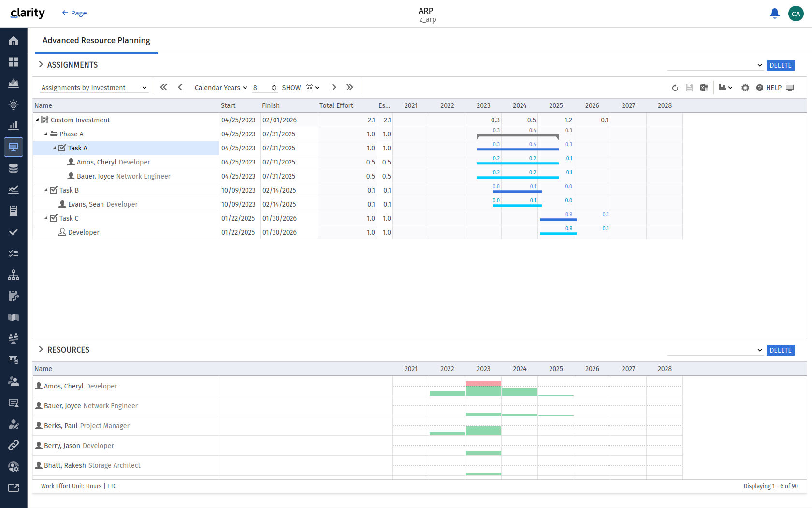Open the bar chart icon in sidebar
This screenshot has width=812, height=508.
pyautogui.click(x=14, y=126)
